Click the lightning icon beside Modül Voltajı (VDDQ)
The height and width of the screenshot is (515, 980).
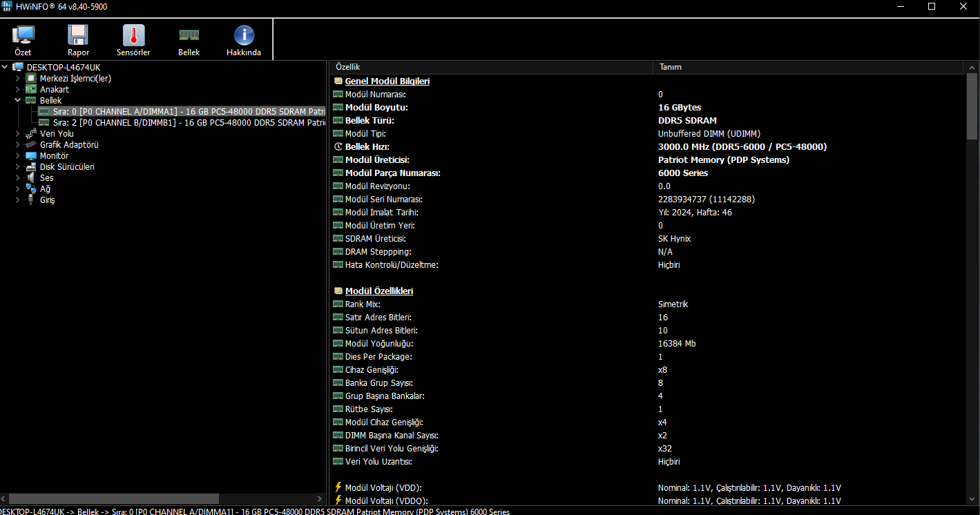tap(338, 501)
